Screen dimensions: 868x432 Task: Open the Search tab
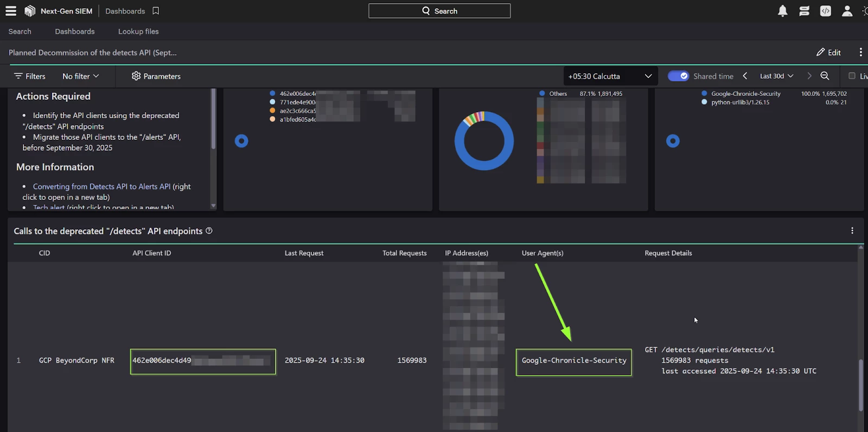pyautogui.click(x=20, y=31)
